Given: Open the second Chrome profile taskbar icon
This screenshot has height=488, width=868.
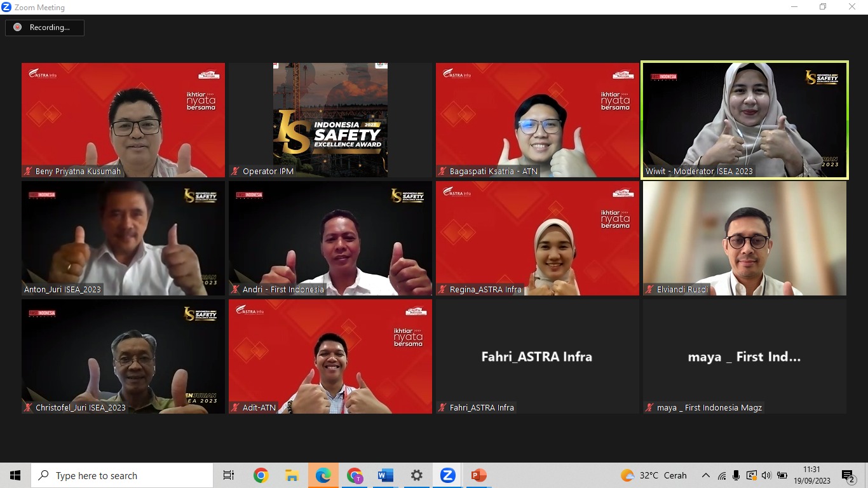Looking at the screenshot, I should click(354, 475).
